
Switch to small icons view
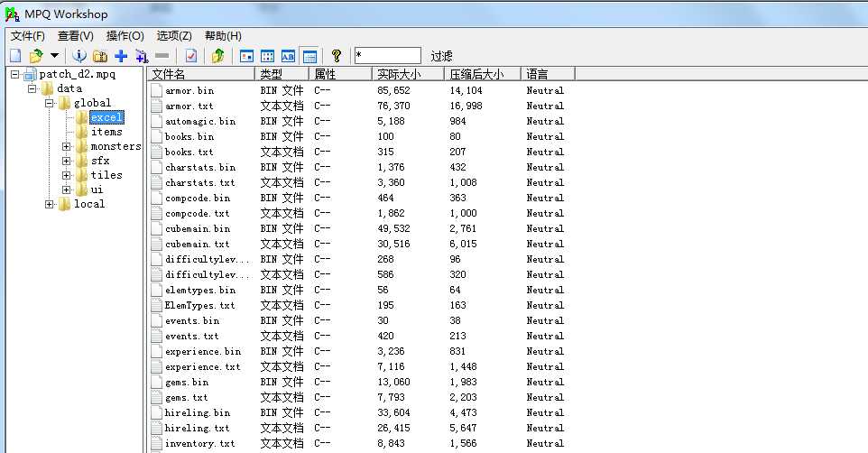(267, 56)
